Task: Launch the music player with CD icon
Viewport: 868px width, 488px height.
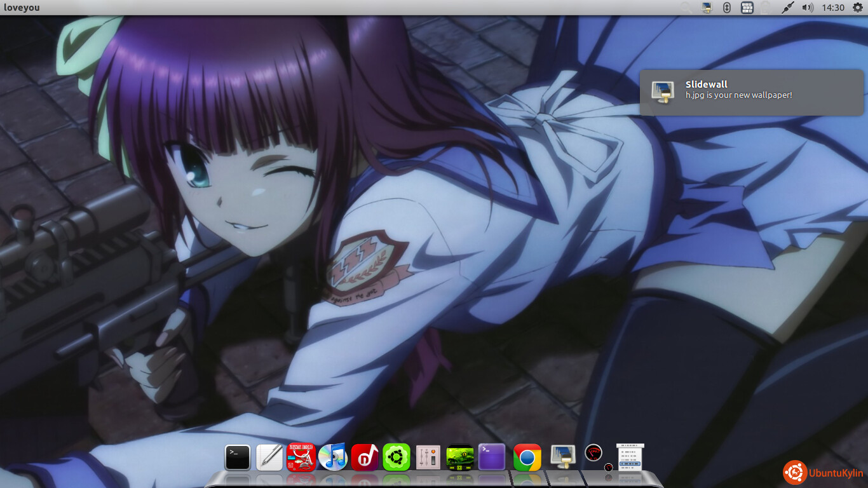Action: [x=333, y=457]
